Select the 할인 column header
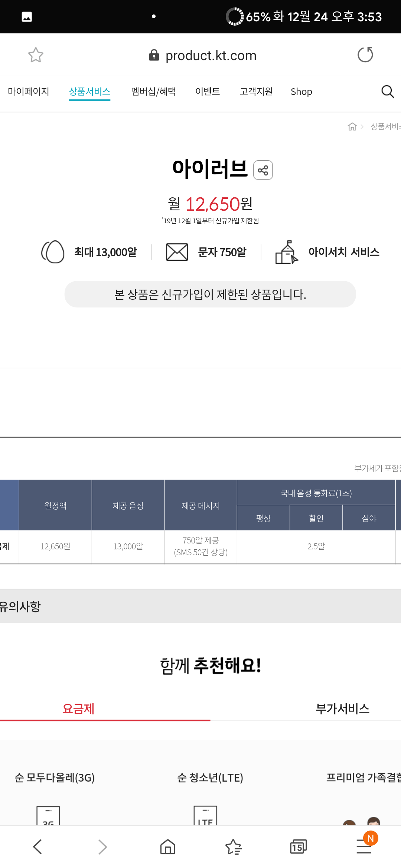The width and height of the screenshot is (401, 868). pos(316,518)
